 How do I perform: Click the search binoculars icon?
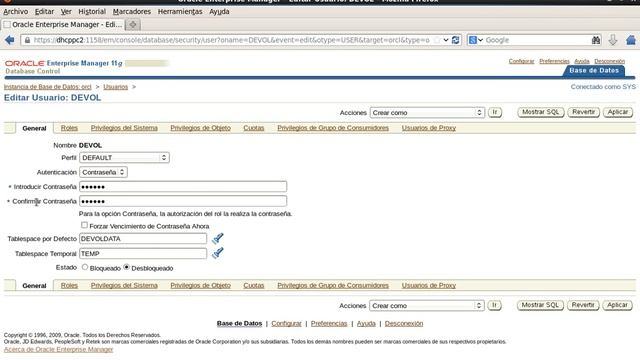pyautogui.click(x=596, y=40)
